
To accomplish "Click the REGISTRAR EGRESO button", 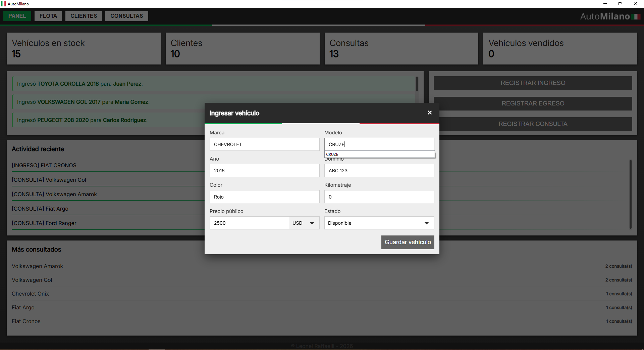I will [x=533, y=103].
